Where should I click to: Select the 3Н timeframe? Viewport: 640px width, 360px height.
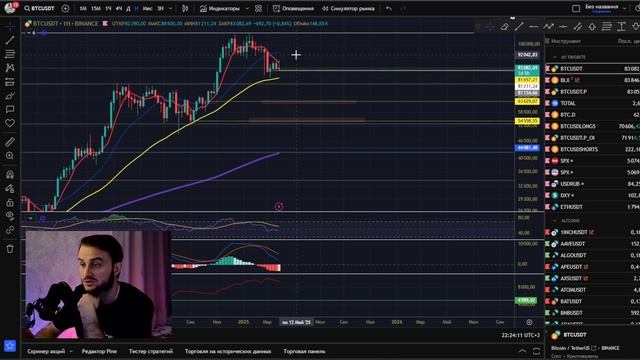[x=160, y=8]
